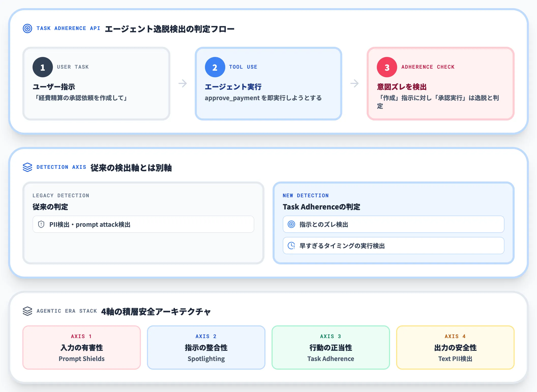Viewport: 537px width, 392px height.
Task: Click the heading 4軸の積層安全アーキテクチャ
Action: coord(156,312)
